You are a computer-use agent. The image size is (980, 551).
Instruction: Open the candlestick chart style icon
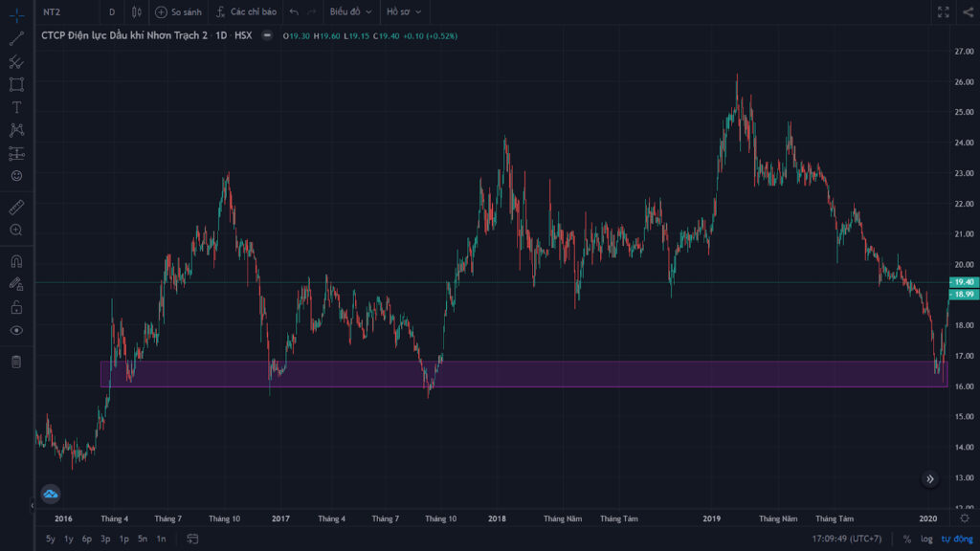point(136,11)
